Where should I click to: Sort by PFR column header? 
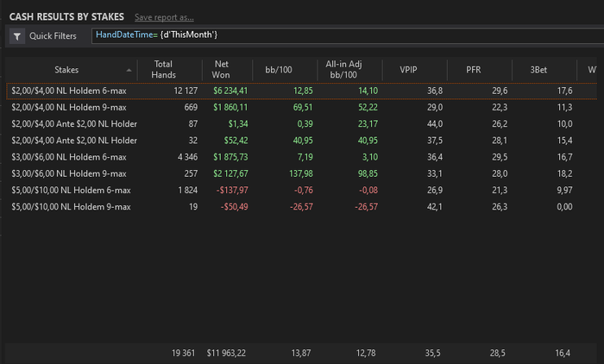coord(473,69)
